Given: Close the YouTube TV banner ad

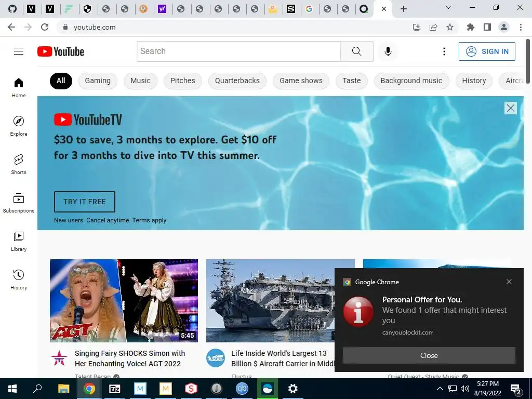Looking at the screenshot, I should (511, 108).
